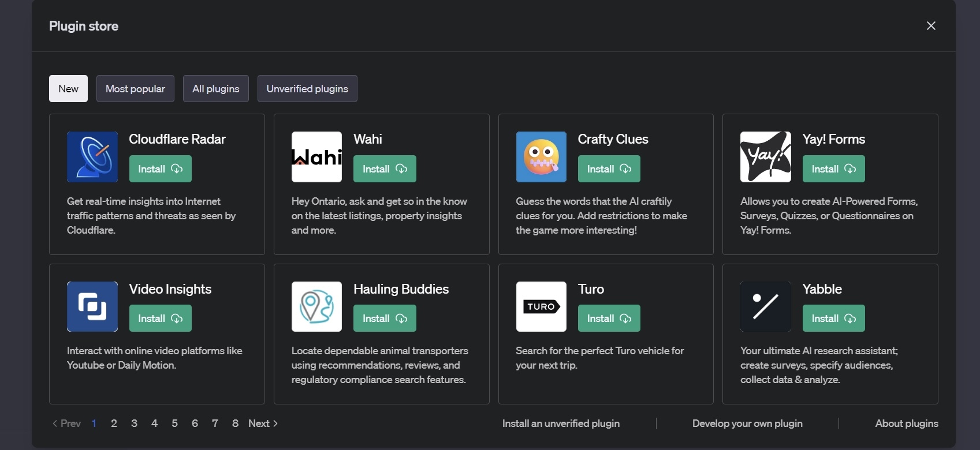This screenshot has height=450, width=980.
Task: Open the All plugins tab
Action: tap(216, 88)
